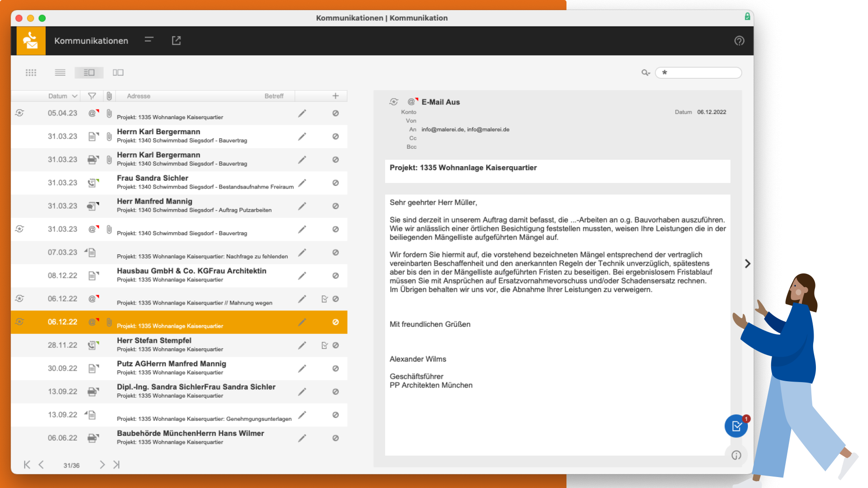Click the 31/36 record counter
The image size is (868, 488).
[x=71, y=465]
